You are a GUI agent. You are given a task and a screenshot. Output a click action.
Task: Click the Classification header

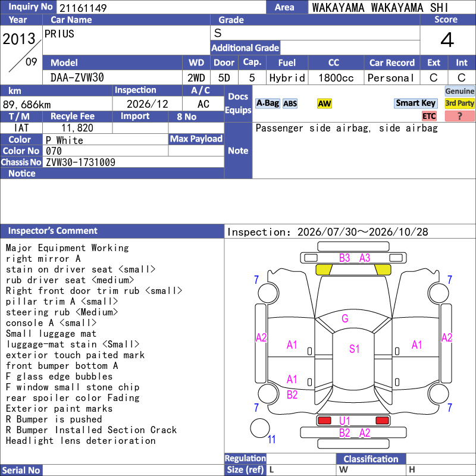pos(371,459)
